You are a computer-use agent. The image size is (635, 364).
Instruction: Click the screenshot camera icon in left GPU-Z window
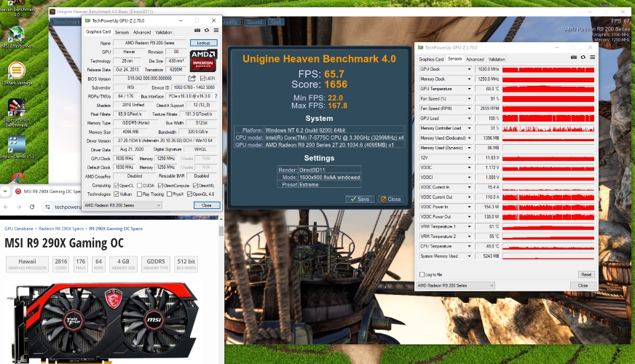pos(197,31)
